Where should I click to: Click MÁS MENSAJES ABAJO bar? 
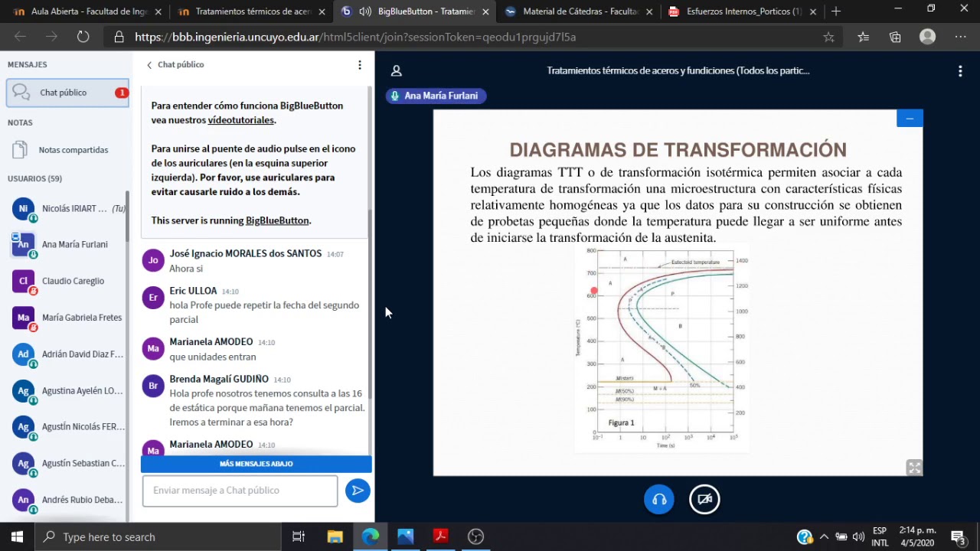click(256, 464)
